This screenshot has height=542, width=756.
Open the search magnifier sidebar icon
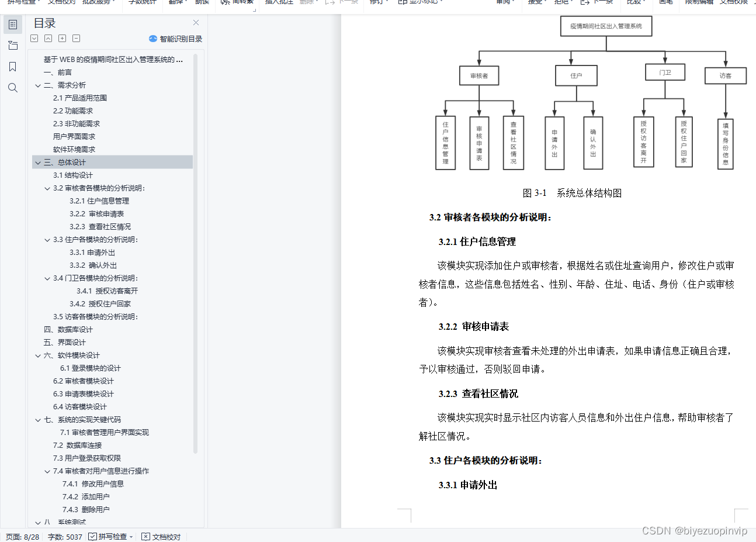click(x=13, y=88)
